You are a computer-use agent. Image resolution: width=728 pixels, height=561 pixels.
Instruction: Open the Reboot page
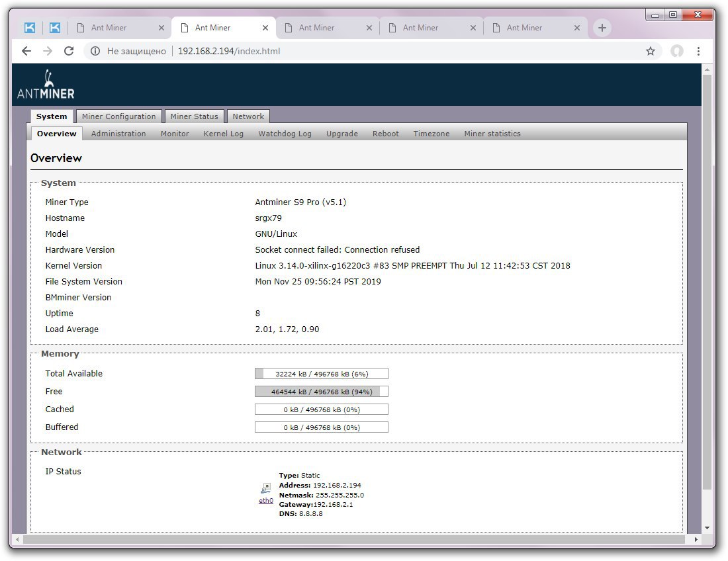pyautogui.click(x=385, y=134)
